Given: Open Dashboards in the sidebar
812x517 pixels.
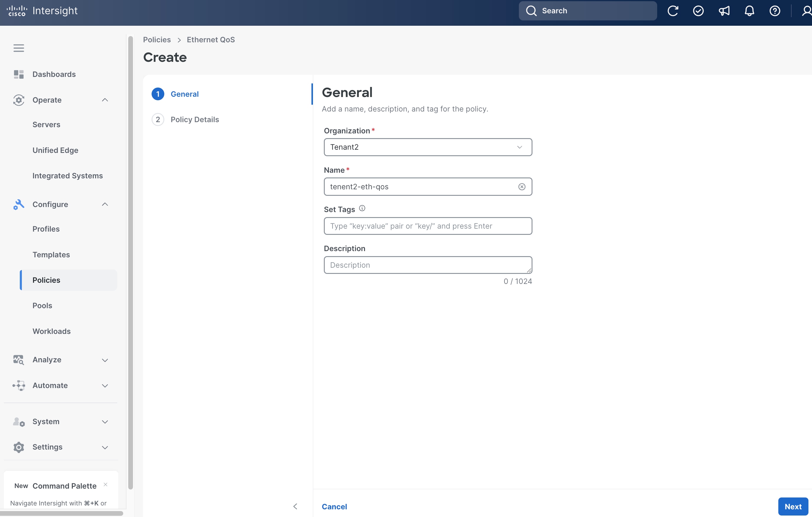Looking at the screenshot, I should coord(54,74).
